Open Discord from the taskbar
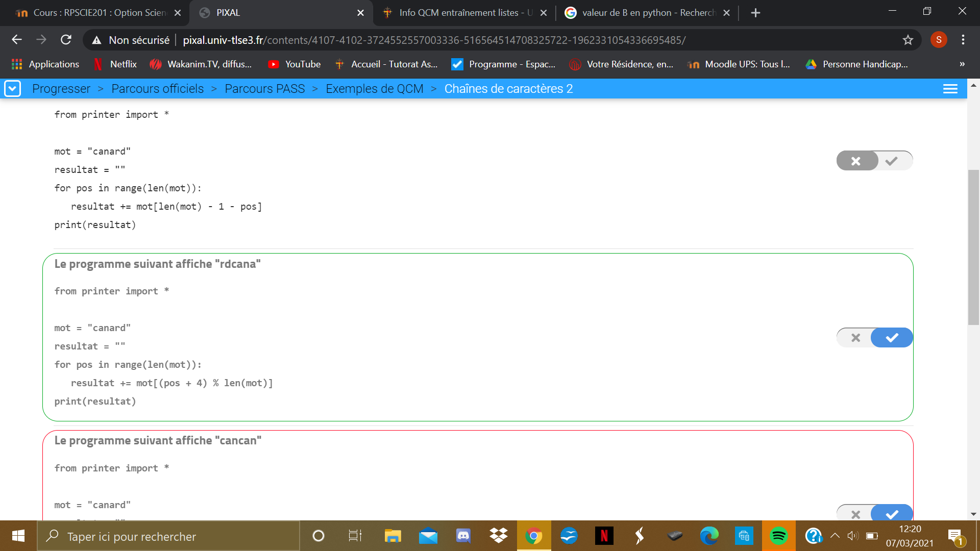980x551 pixels. pos(463,536)
